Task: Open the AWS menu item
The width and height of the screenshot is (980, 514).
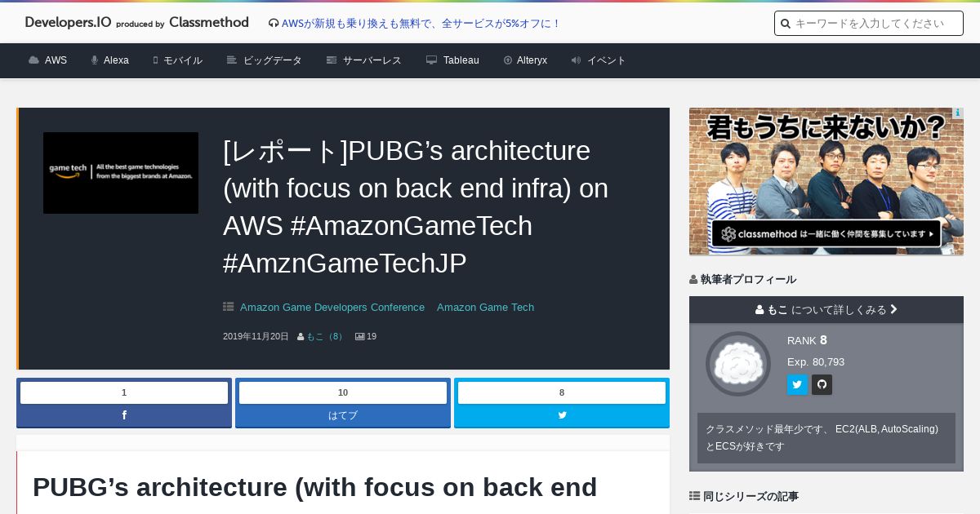Action: point(48,60)
